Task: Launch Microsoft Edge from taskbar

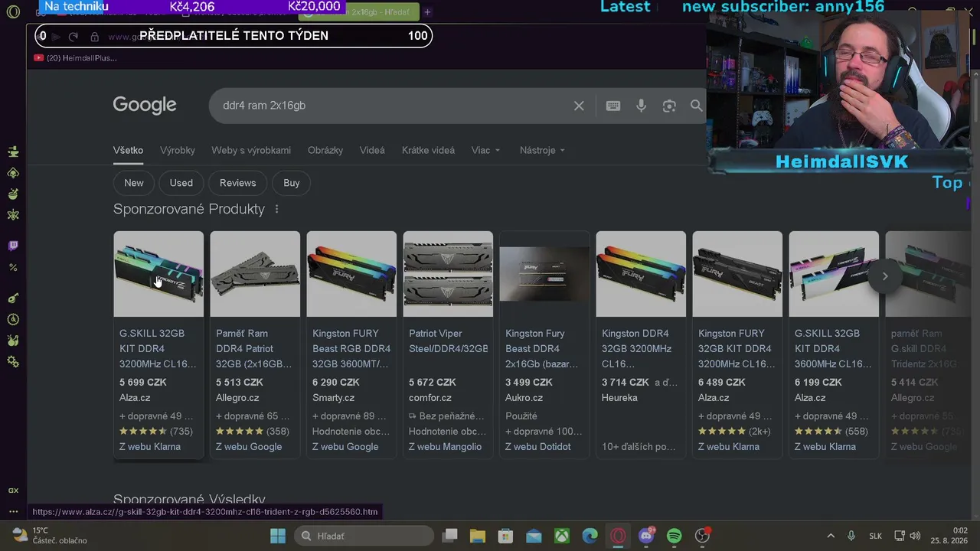Action: coord(590,536)
